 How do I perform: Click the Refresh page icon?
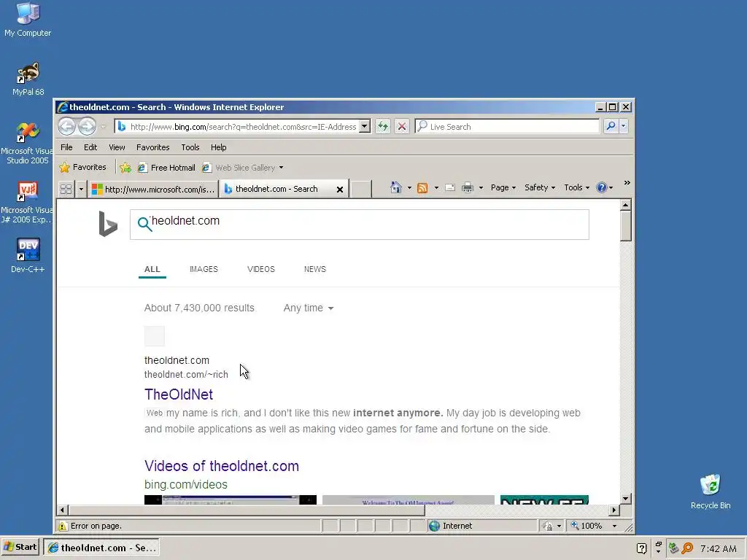(382, 126)
